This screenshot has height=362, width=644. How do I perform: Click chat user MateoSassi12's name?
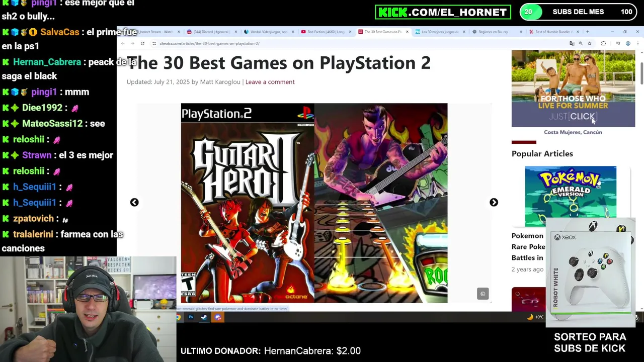(52, 123)
